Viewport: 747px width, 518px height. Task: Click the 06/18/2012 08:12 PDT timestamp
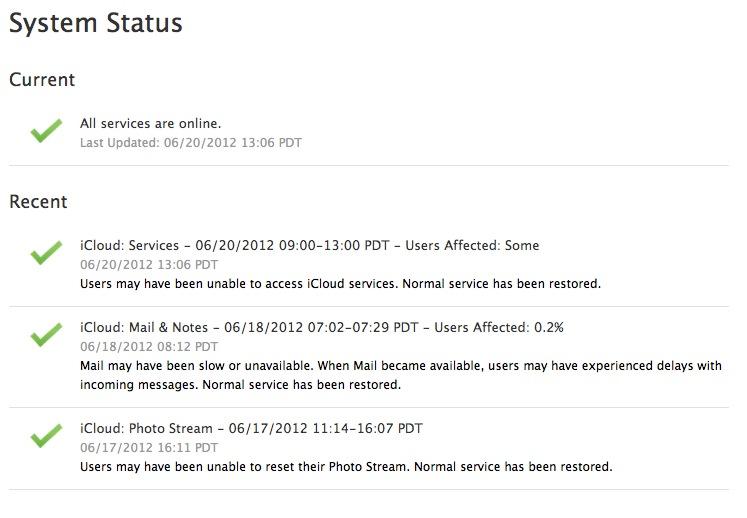coord(149,346)
